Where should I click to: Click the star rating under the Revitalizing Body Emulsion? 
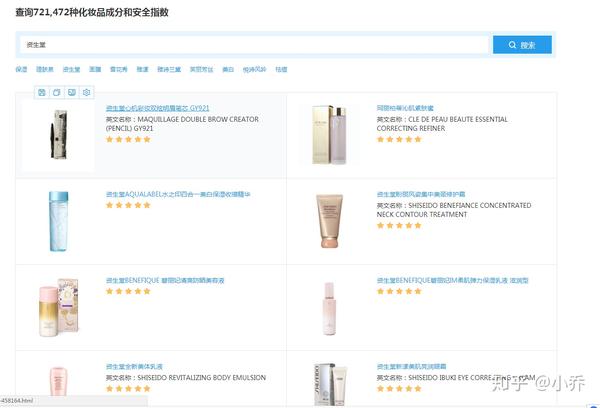[128, 388]
